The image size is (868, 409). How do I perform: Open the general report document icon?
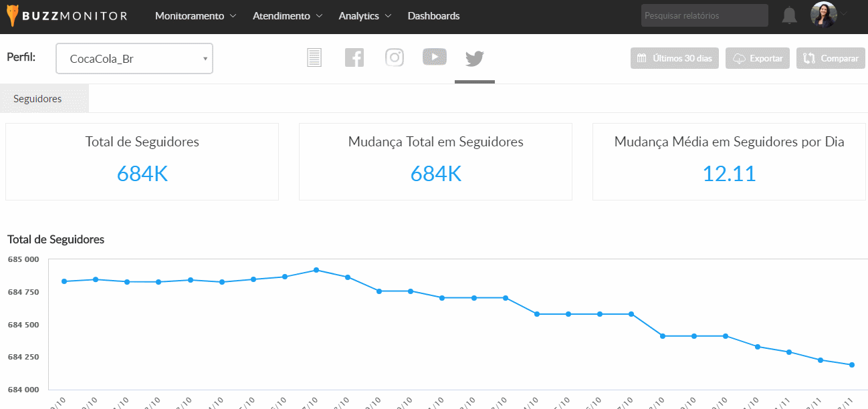pyautogui.click(x=314, y=58)
